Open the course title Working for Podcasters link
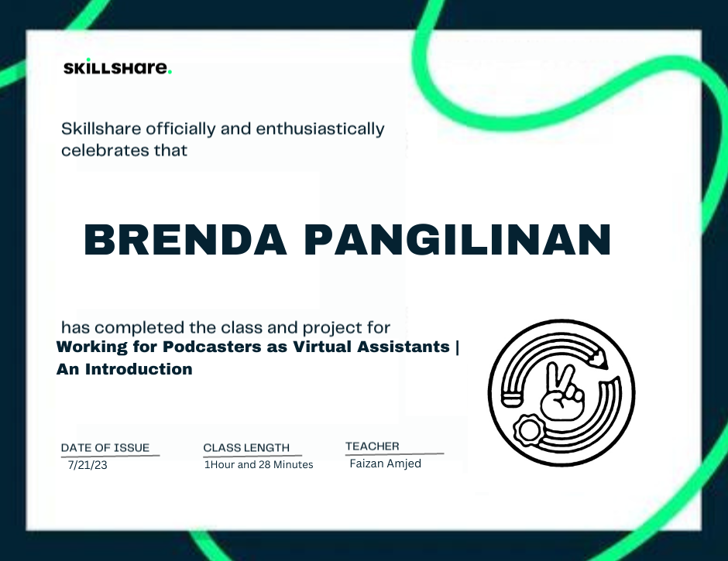The image size is (728, 561). (257, 348)
